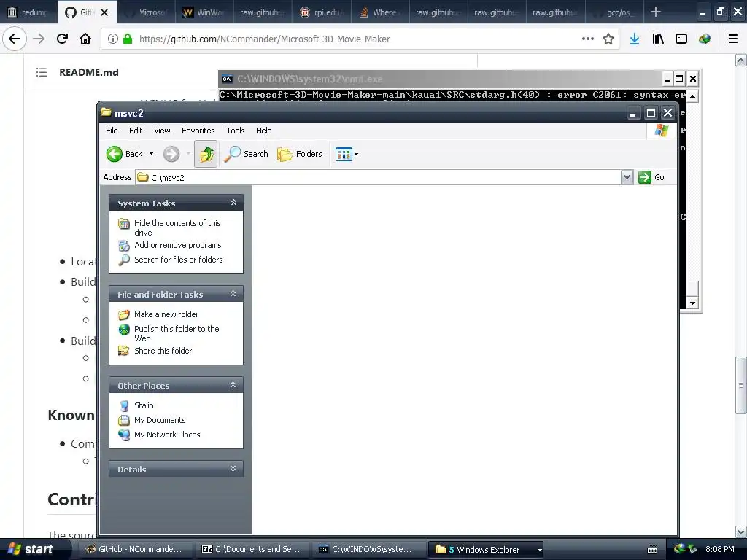The height and width of the screenshot is (560, 747).
Task: Switch to the WinWorld tab
Action: [205, 12]
